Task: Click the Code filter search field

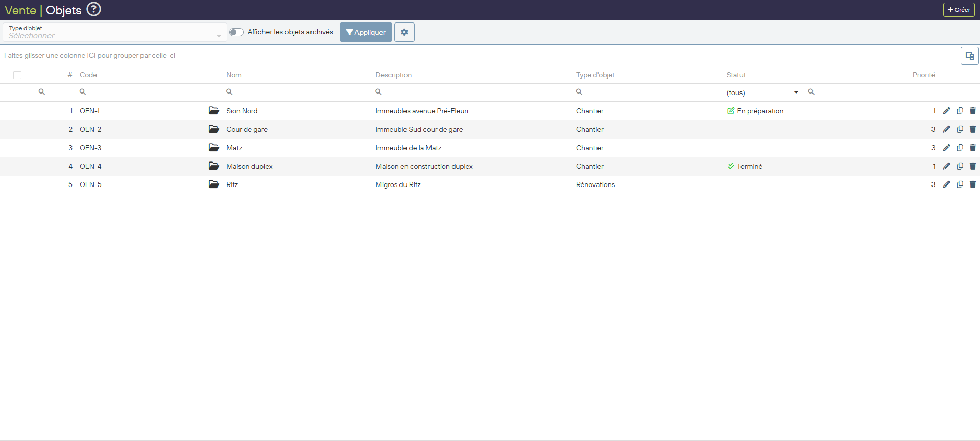Action: click(x=148, y=92)
